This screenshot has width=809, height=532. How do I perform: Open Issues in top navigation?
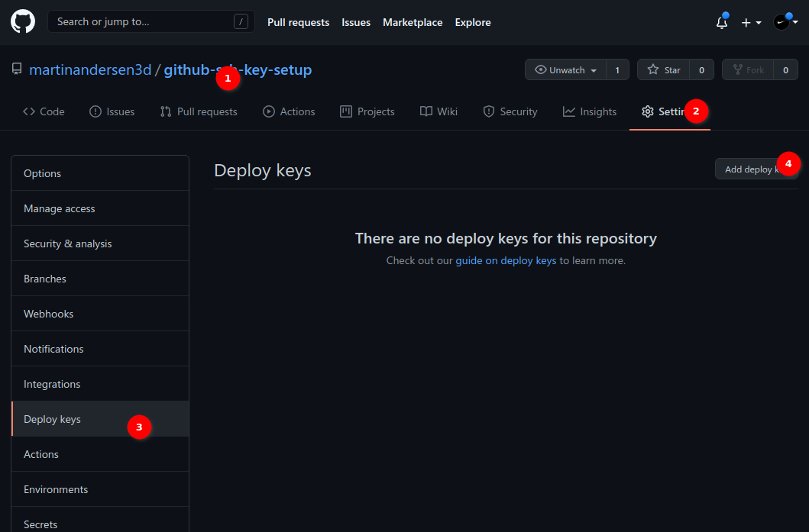click(356, 22)
